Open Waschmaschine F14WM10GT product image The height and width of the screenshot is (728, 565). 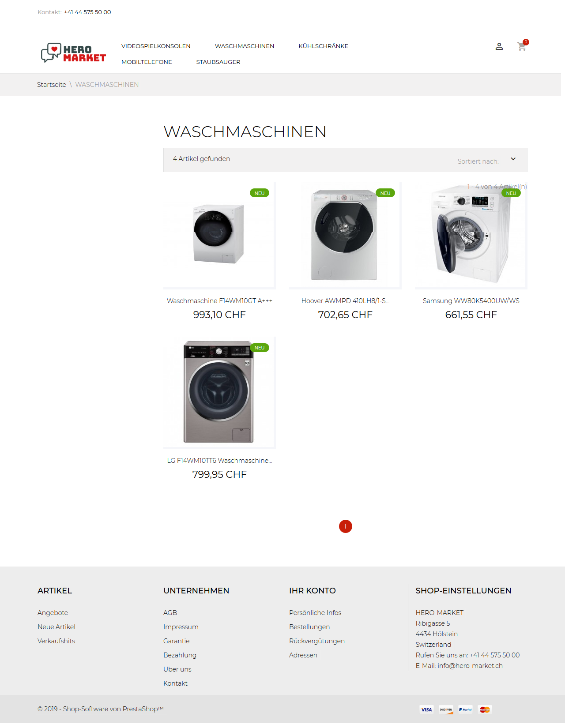click(219, 235)
